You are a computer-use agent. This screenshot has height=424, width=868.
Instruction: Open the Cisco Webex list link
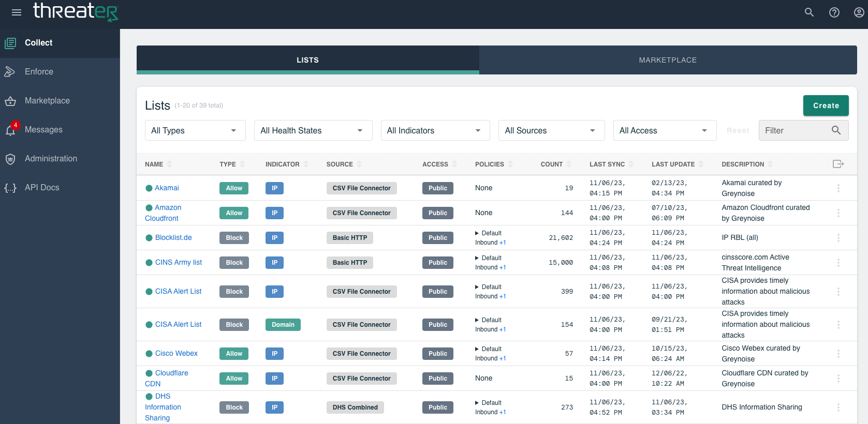pyautogui.click(x=176, y=353)
